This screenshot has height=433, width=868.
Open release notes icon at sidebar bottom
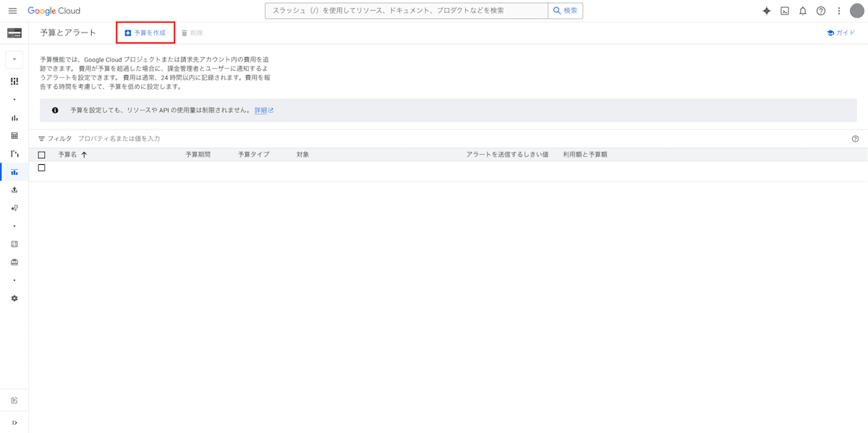(14, 400)
